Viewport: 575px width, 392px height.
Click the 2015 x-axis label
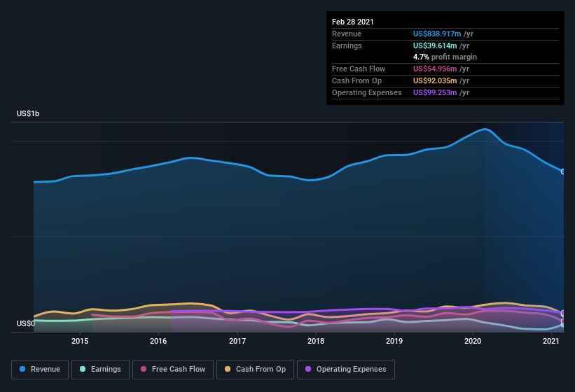80,341
